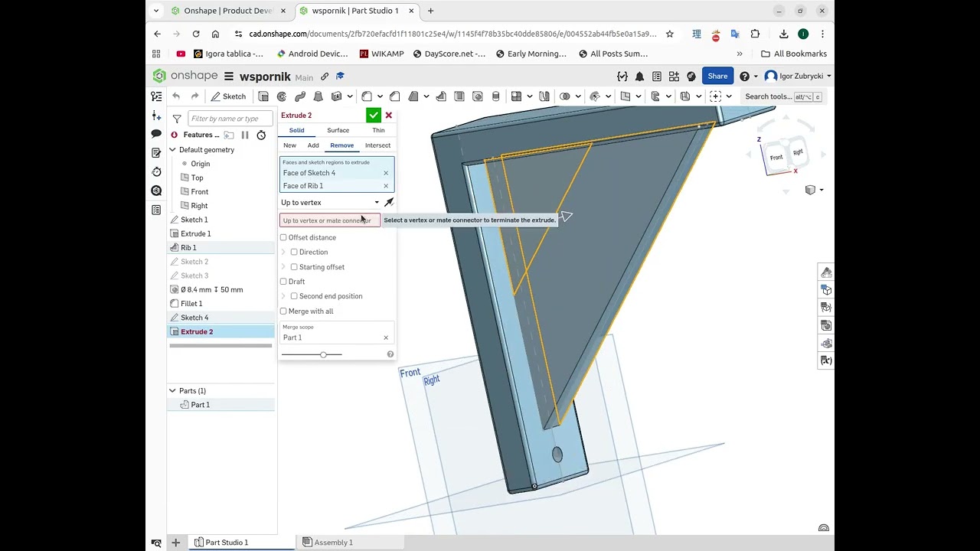Viewport: 980px width, 551px height.
Task: Select the Rib tool in toolbar
Action: pyautogui.click(x=441, y=96)
